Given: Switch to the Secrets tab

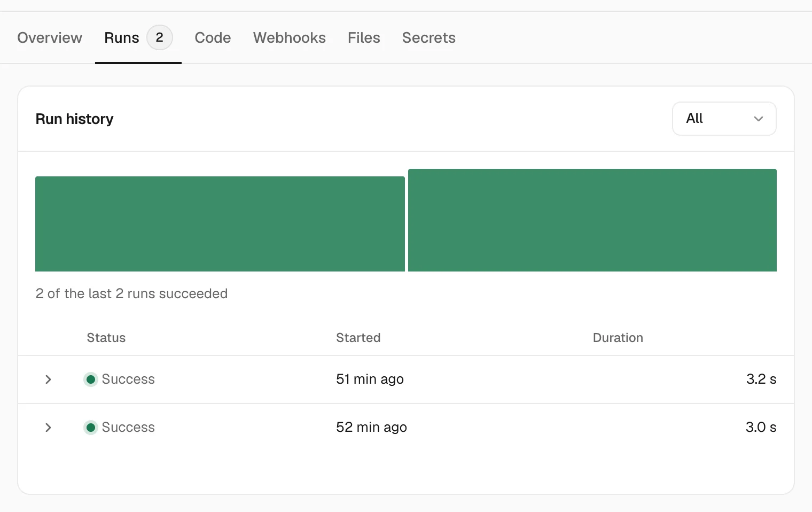Looking at the screenshot, I should [429, 37].
